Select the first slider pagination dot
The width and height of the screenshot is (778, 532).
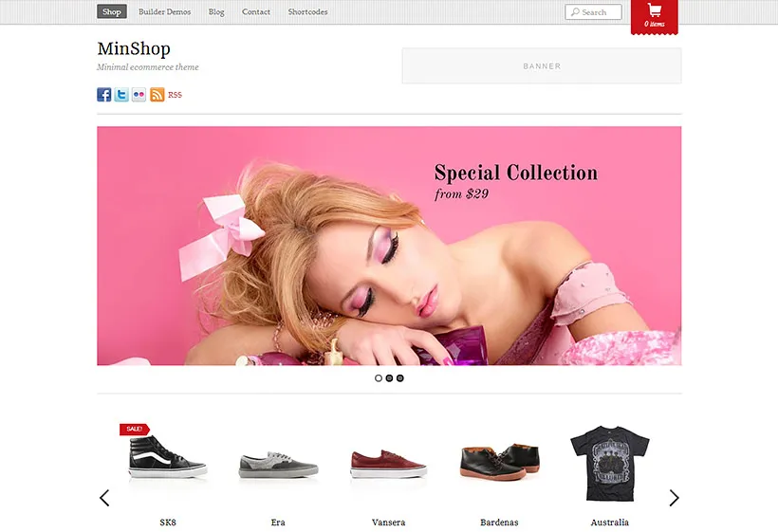[x=379, y=378]
